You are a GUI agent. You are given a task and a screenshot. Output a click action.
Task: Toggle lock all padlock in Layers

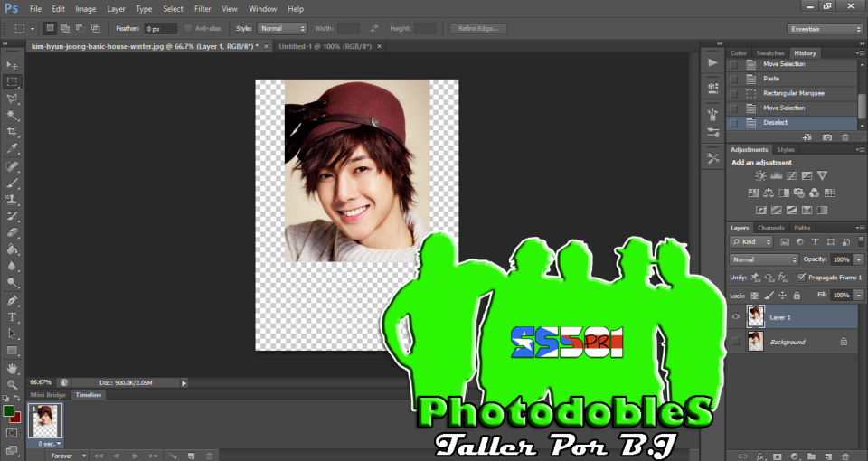(797, 296)
